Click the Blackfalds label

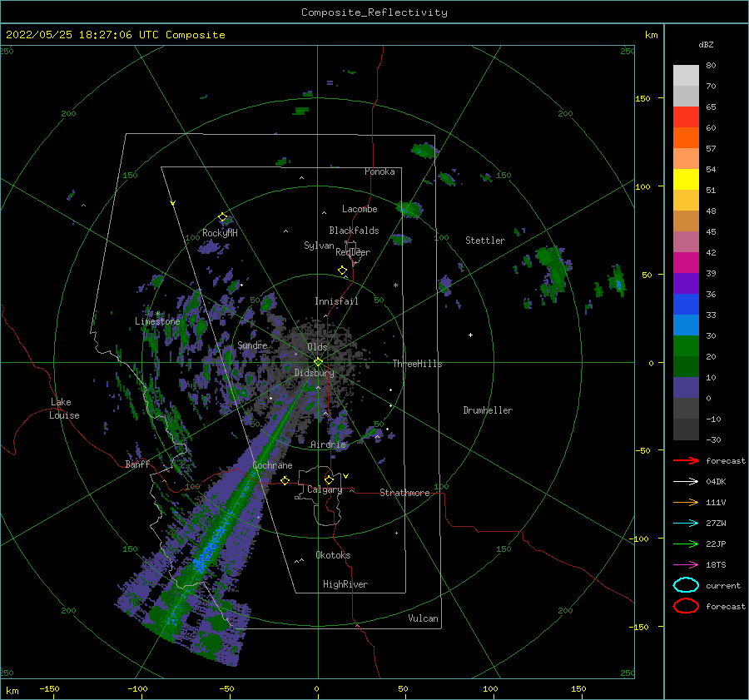tap(354, 231)
